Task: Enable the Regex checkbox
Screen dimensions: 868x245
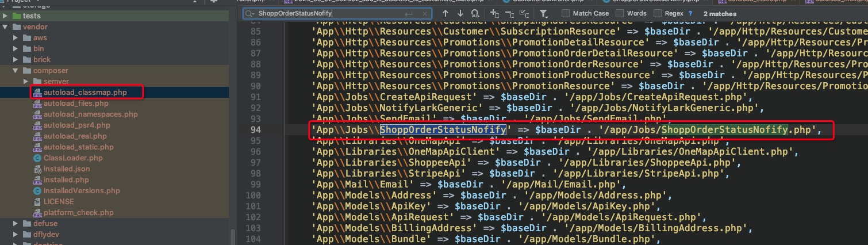Action: pos(657,13)
